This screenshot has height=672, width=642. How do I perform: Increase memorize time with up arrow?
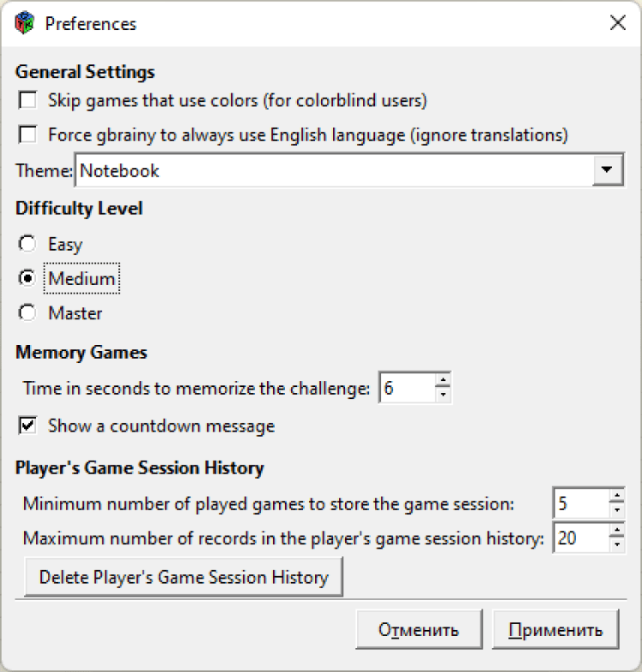coord(443,381)
